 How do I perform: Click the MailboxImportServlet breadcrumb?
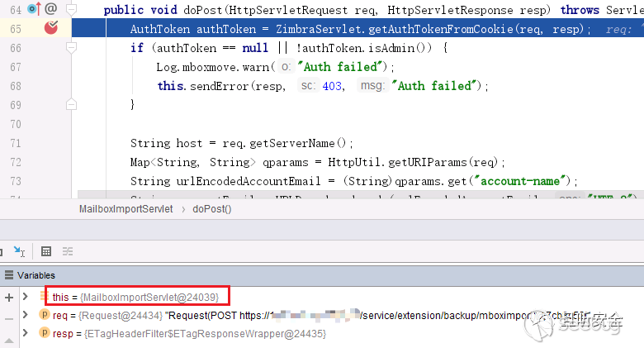pos(126,209)
